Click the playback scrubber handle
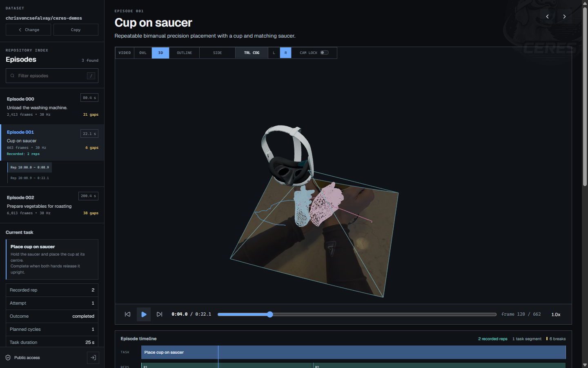588x368 pixels. (270, 314)
